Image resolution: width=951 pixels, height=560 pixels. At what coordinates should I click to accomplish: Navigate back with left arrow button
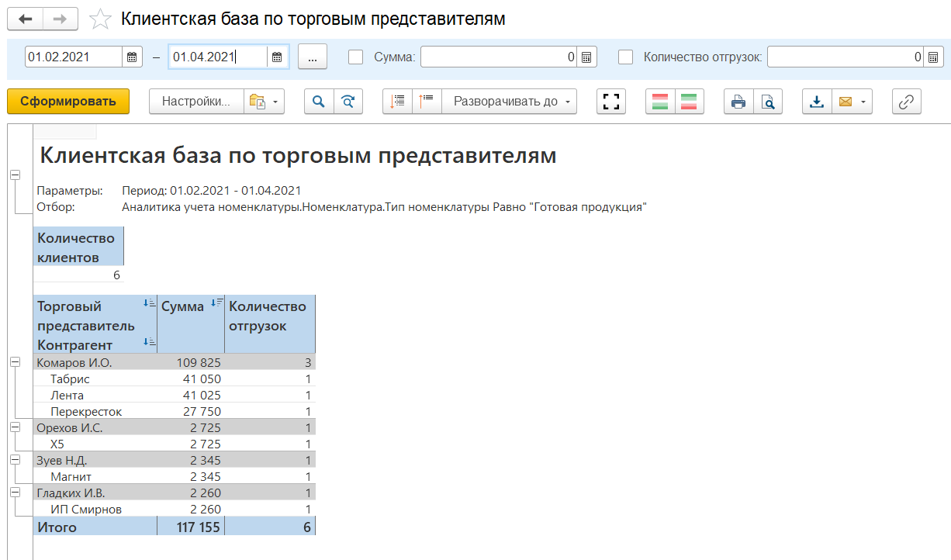coord(26,19)
